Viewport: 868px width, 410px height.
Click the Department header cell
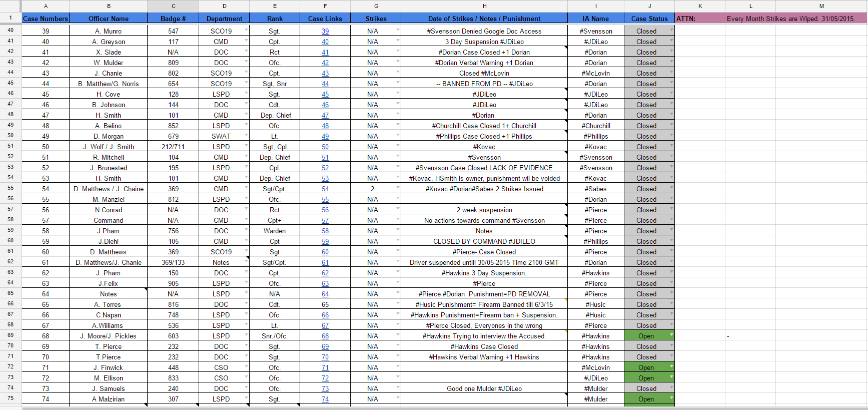click(224, 19)
